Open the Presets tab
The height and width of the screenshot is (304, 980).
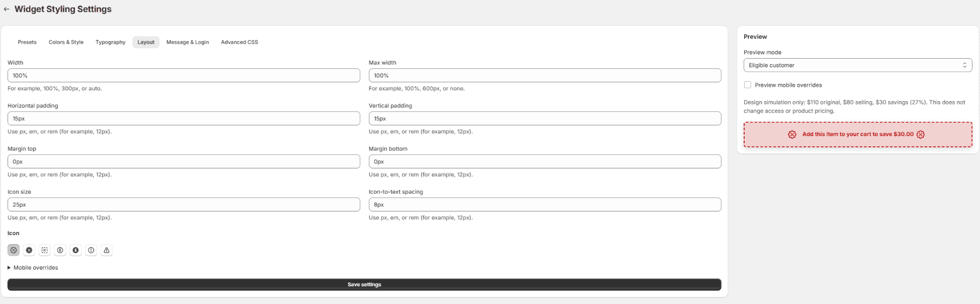[x=27, y=42]
